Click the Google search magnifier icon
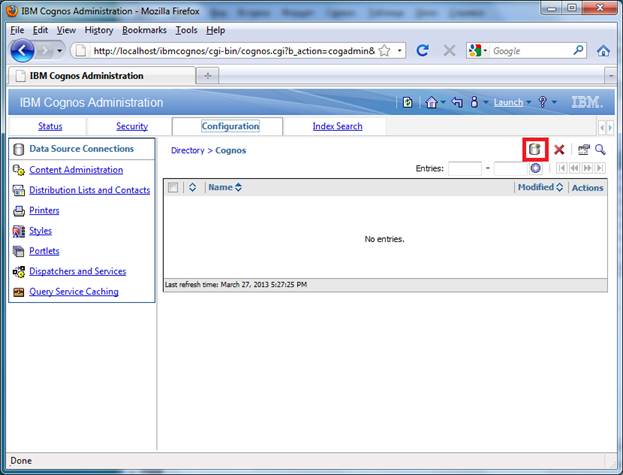The image size is (623, 475). (x=578, y=50)
